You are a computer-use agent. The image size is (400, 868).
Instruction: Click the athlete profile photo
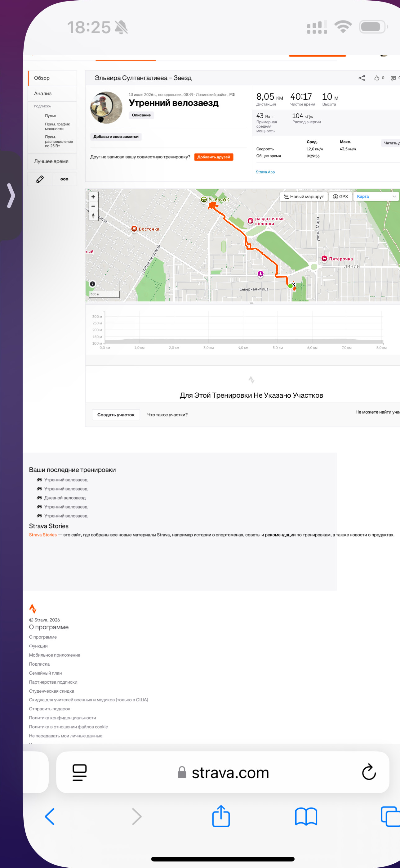pyautogui.click(x=106, y=107)
